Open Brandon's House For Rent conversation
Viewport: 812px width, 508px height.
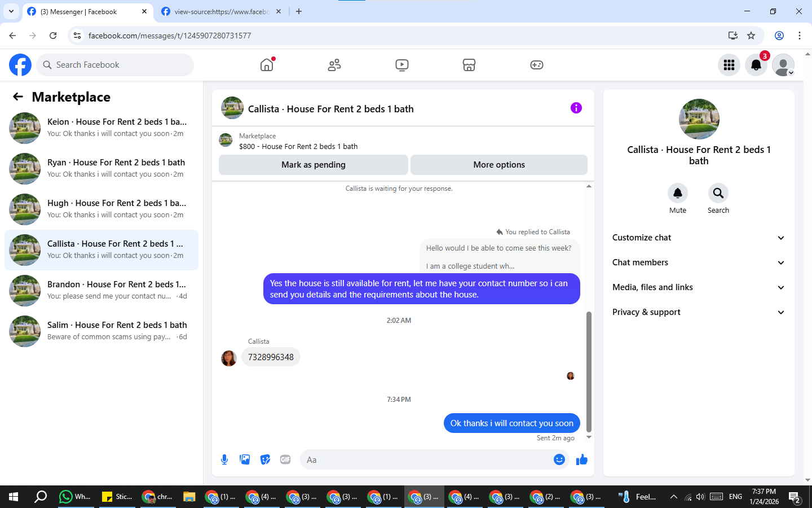coord(101,290)
